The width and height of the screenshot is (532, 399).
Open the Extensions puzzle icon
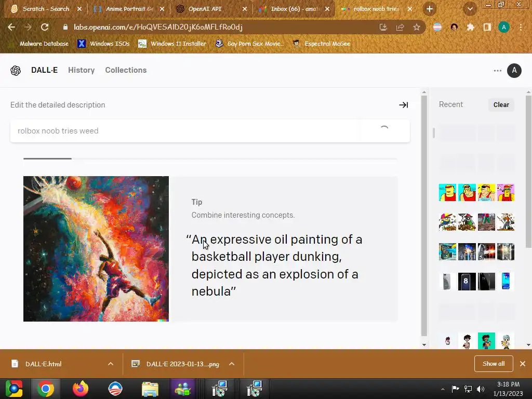pos(471,27)
